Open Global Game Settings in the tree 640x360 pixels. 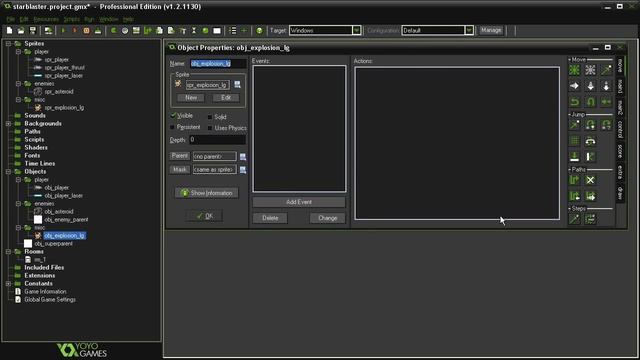pos(50,300)
